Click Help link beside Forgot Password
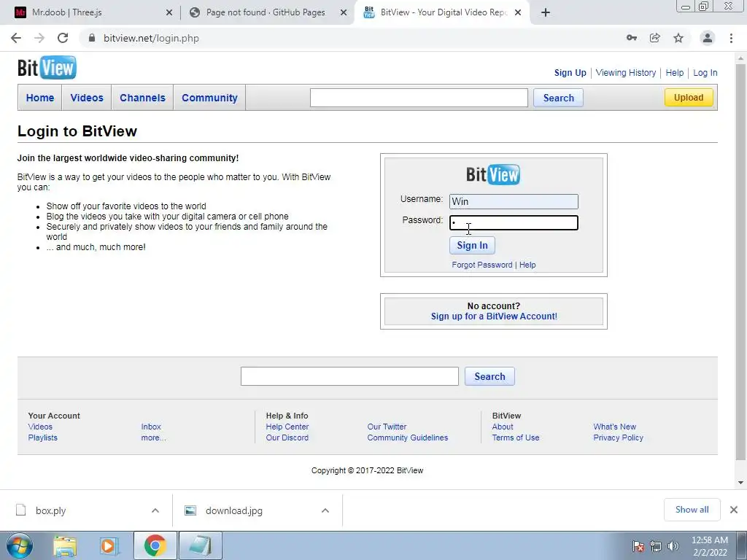Viewport: 747px width, 560px height. point(527,265)
